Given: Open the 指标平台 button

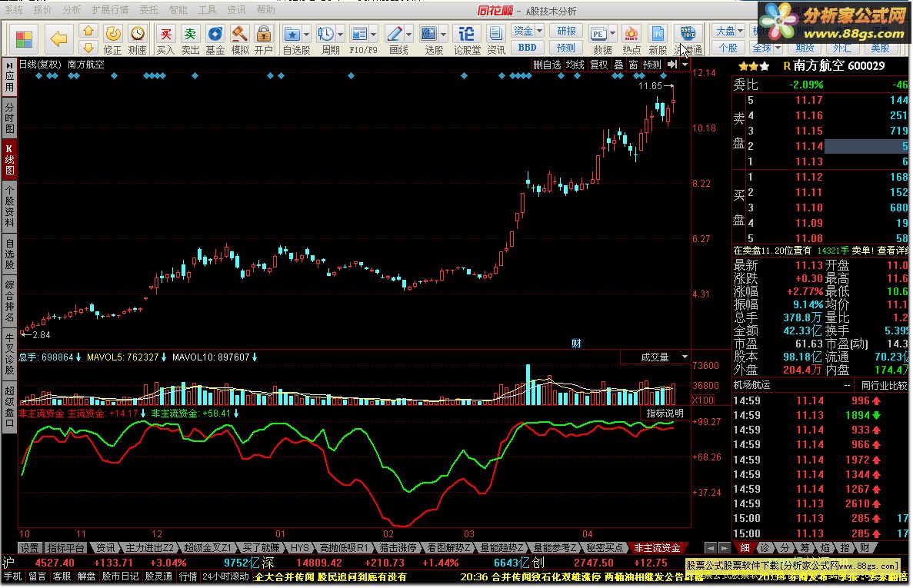Looking at the screenshot, I should pos(66,548).
